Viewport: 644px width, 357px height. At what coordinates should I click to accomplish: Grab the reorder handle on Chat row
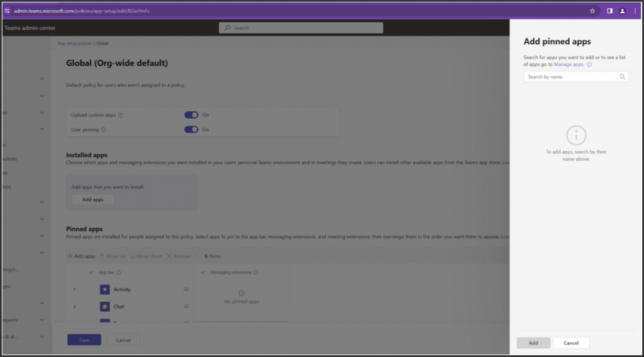[x=186, y=307]
